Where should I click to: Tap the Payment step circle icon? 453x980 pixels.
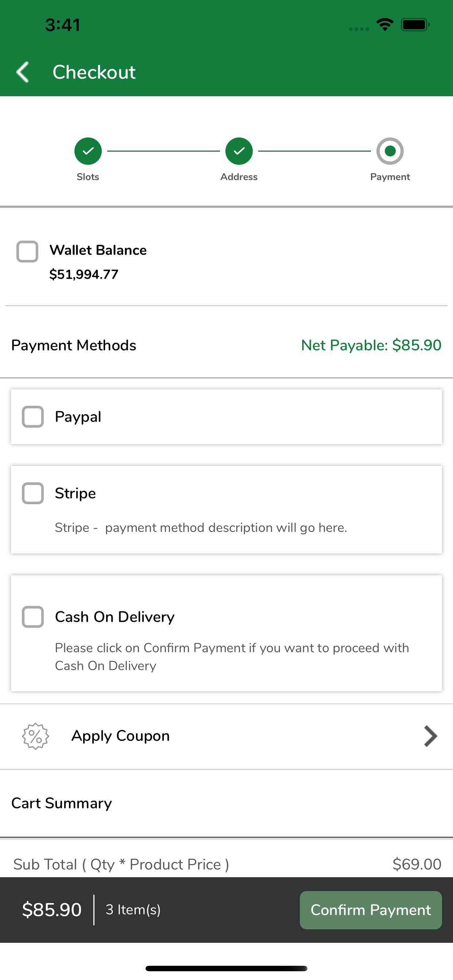[x=390, y=151]
